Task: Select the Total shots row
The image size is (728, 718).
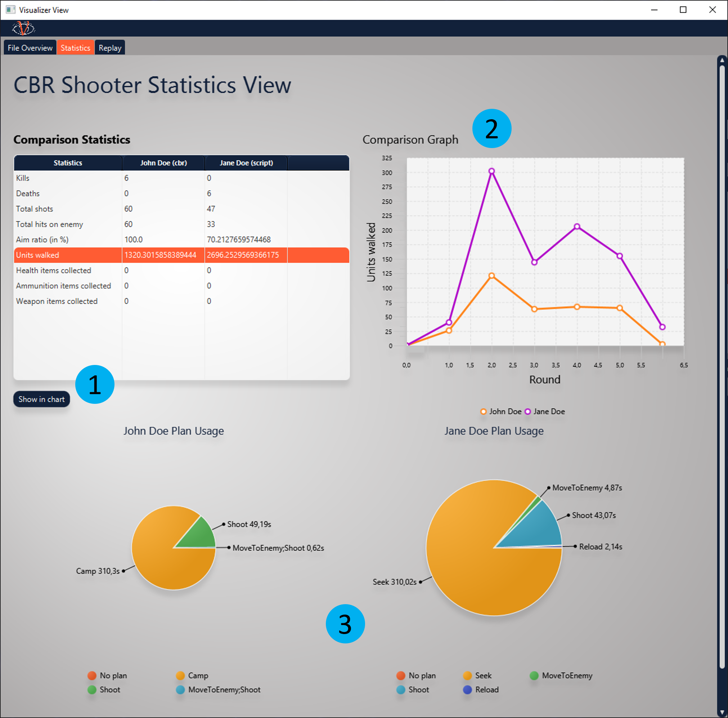Action: pyautogui.click(x=181, y=209)
